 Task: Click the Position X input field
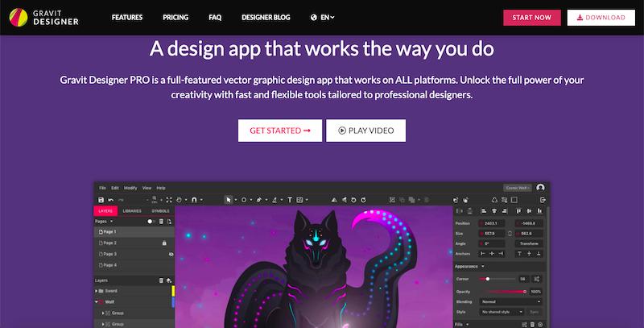coord(493,223)
